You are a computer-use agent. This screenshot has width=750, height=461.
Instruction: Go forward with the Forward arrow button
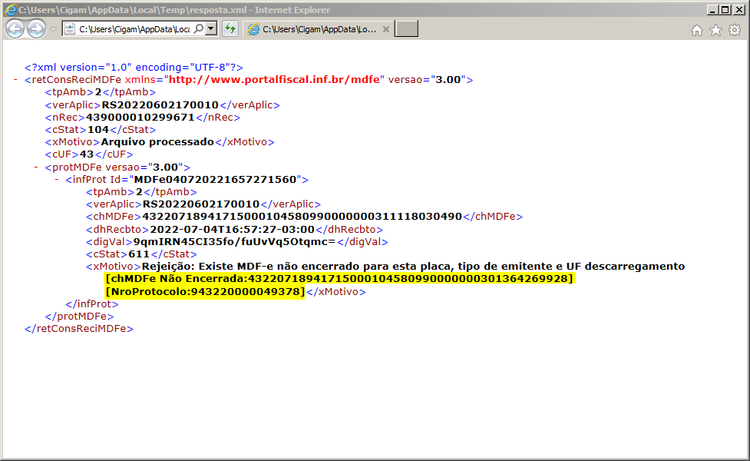click(36, 29)
